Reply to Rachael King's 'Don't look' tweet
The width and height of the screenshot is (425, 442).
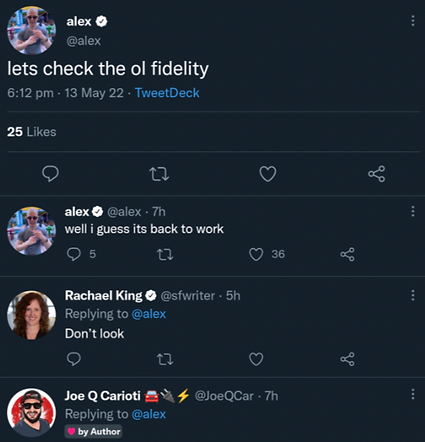tap(74, 359)
